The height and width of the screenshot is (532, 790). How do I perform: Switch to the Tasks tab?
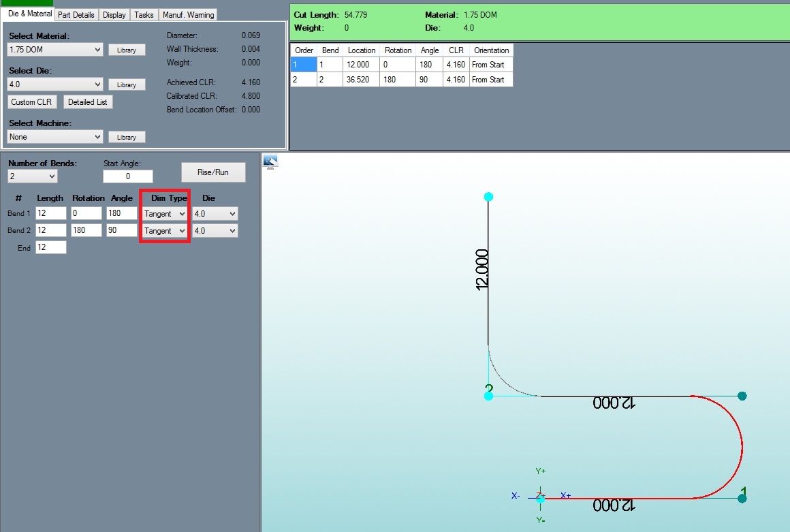(144, 14)
